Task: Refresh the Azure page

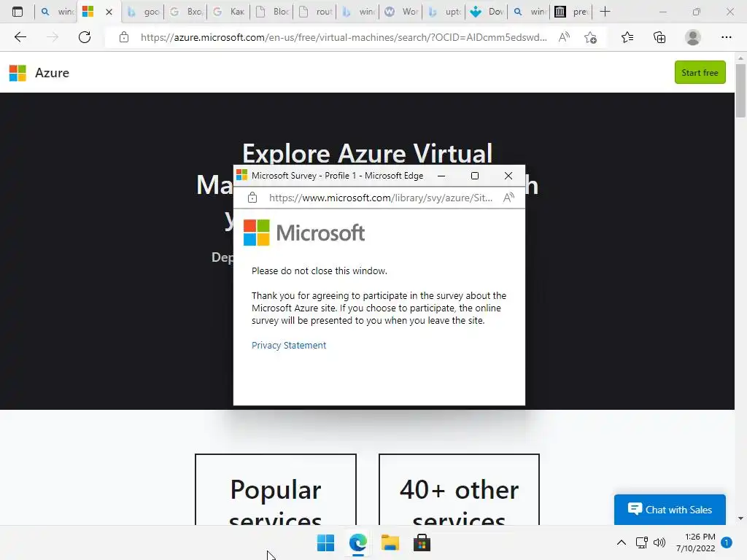Action: [x=85, y=37]
